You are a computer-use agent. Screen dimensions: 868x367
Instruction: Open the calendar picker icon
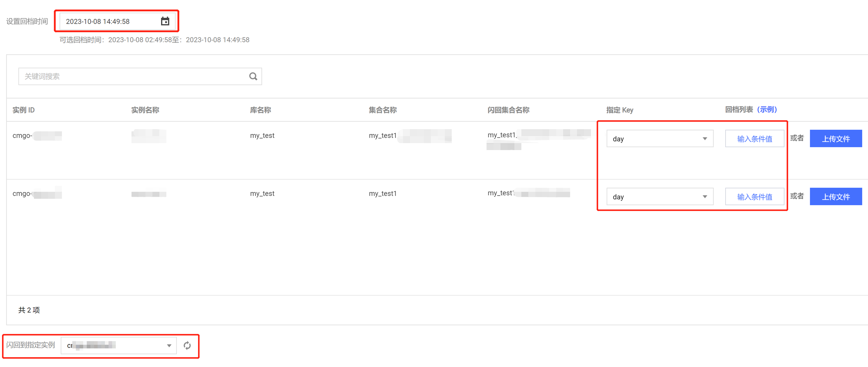click(x=165, y=21)
